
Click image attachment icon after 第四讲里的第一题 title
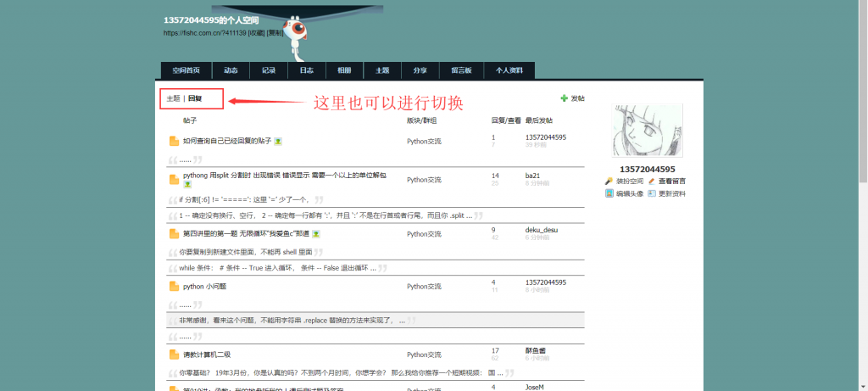[316, 234]
